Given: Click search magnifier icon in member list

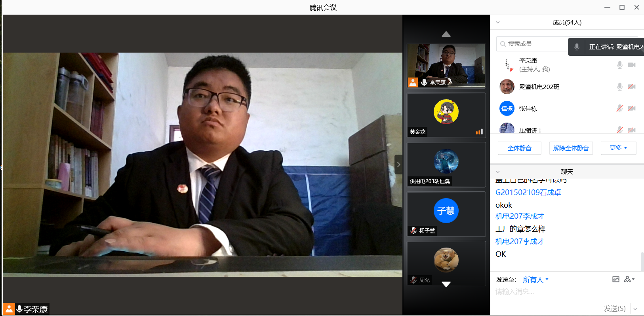Looking at the screenshot, I should pos(503,44).
